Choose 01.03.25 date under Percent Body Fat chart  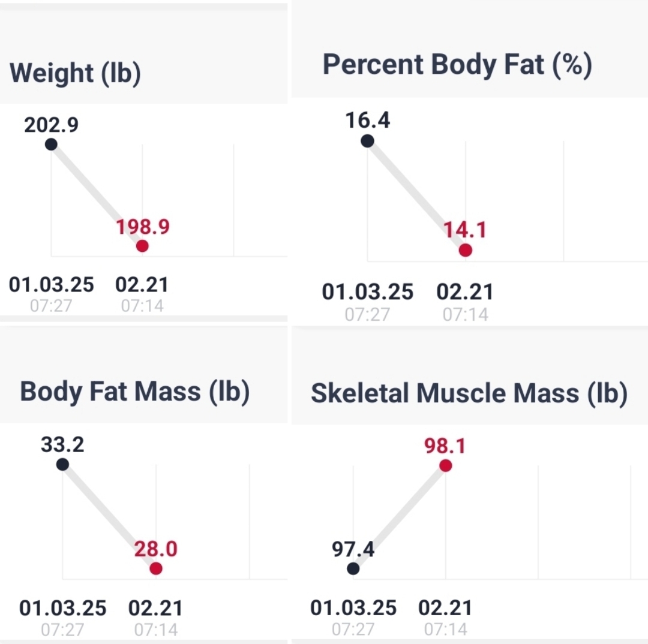point(367,293)
